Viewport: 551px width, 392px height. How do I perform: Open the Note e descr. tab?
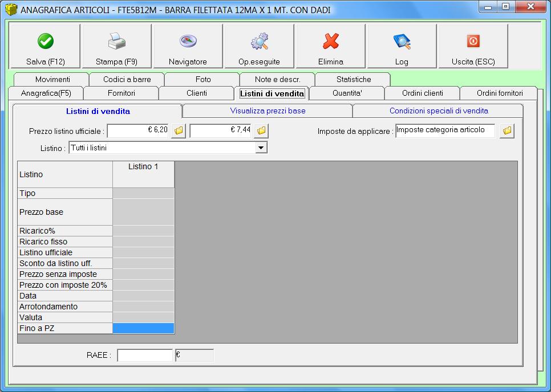[278, 79]
